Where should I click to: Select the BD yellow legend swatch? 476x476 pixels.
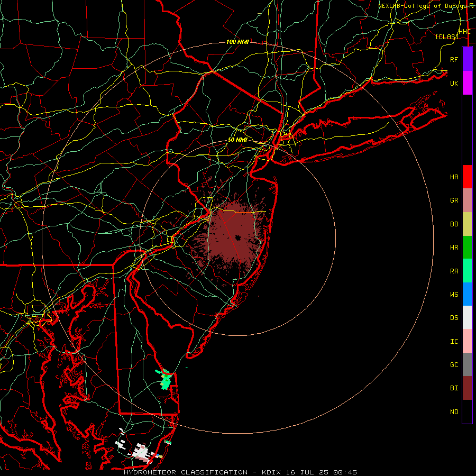coord(467,224)
